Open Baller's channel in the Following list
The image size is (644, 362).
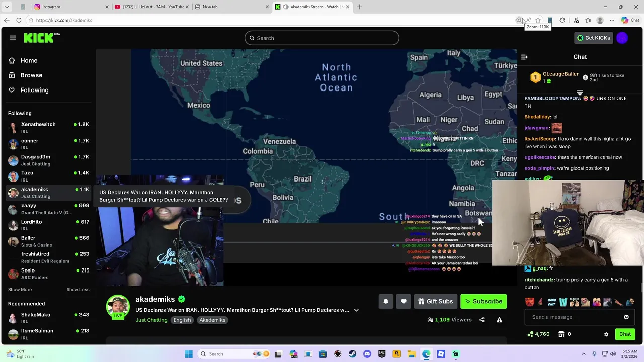[x=48, y=241]
